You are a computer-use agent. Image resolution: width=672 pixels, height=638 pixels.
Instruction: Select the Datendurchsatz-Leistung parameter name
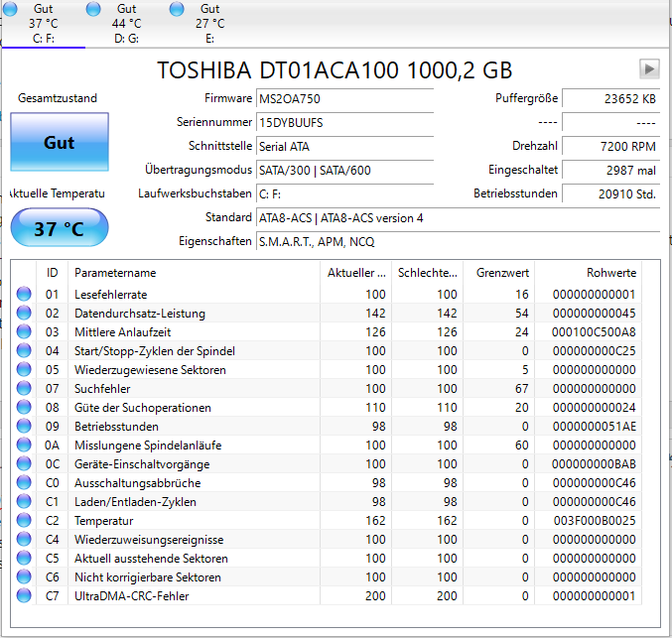tap(140, 314)
